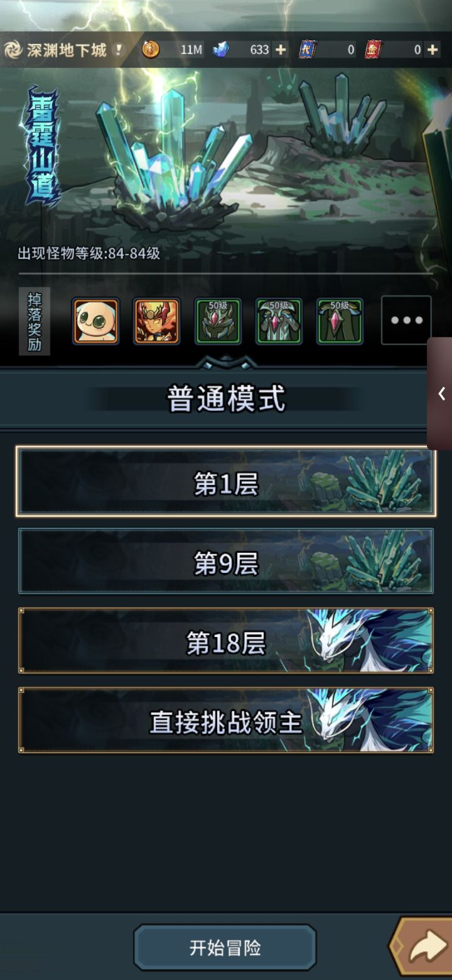Open the second level-50 armor reward

[279, 321]
